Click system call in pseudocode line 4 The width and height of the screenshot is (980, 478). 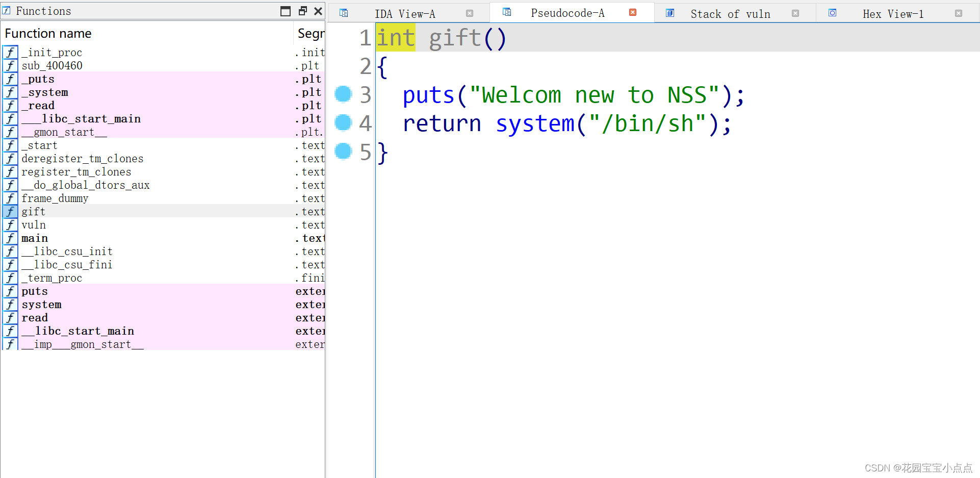(x=535, y=123)
